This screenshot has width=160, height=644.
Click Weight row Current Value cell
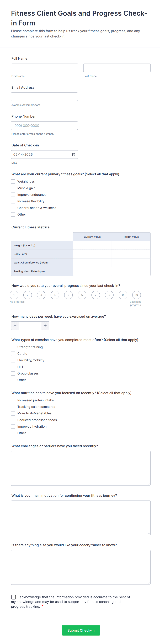[x=92, y=245]
